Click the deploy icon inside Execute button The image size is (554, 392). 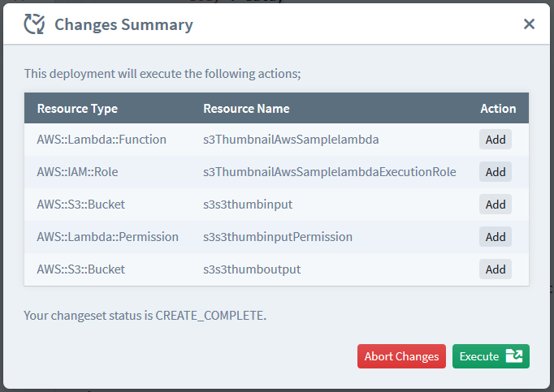pos(513,356)
